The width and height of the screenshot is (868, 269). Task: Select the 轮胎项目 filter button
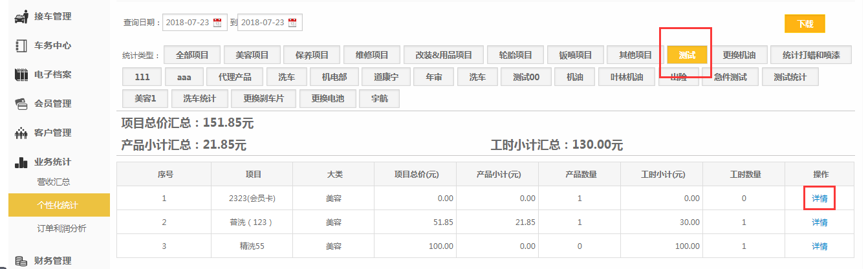point(511,55)
